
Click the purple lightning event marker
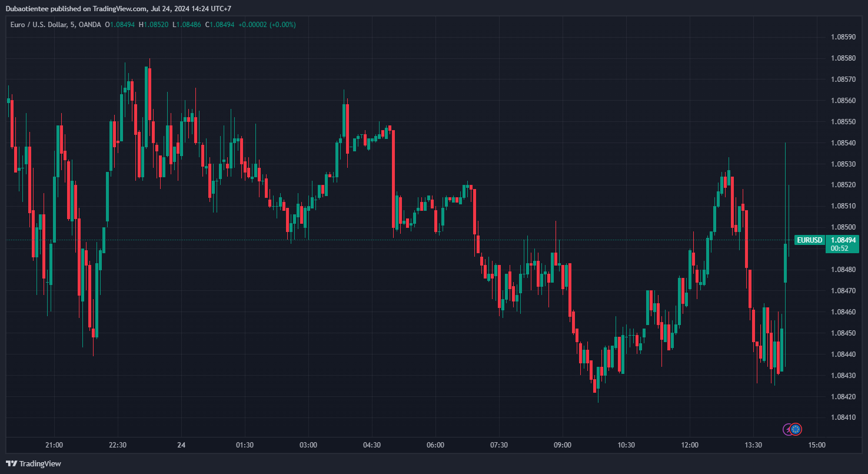point(787,429)
